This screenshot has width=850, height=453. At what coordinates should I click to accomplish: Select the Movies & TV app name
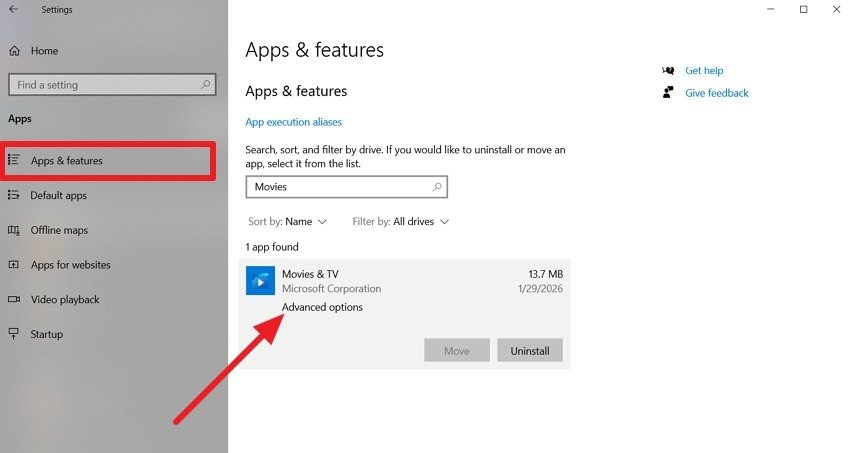[310, 274]
